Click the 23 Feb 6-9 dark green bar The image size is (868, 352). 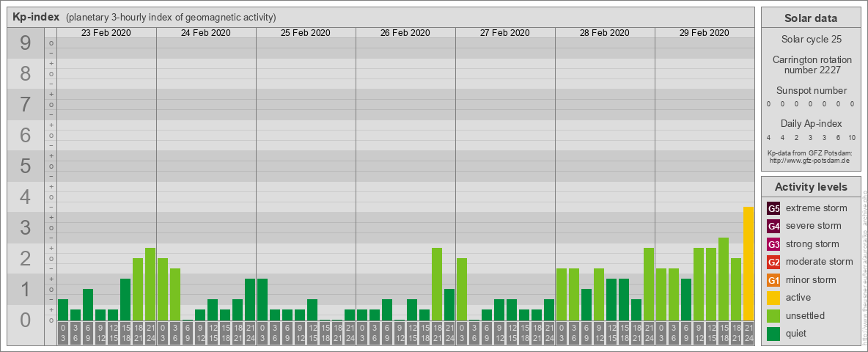(x=88, y=304)
